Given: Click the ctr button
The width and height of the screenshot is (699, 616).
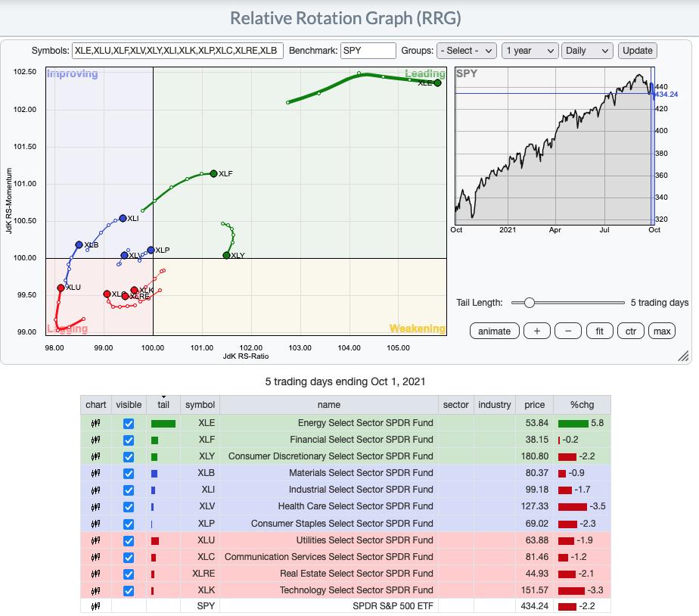Looking at the screenshot, I should [631, 331].
